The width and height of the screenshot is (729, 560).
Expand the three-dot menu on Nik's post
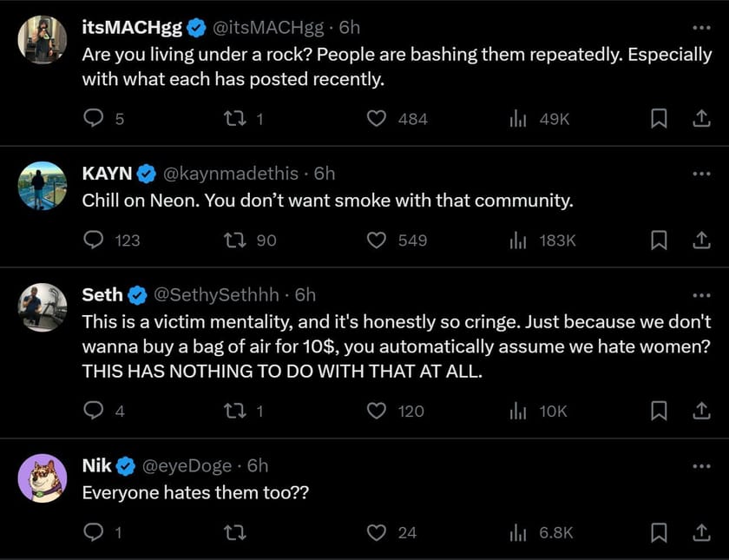pos(702,464)
